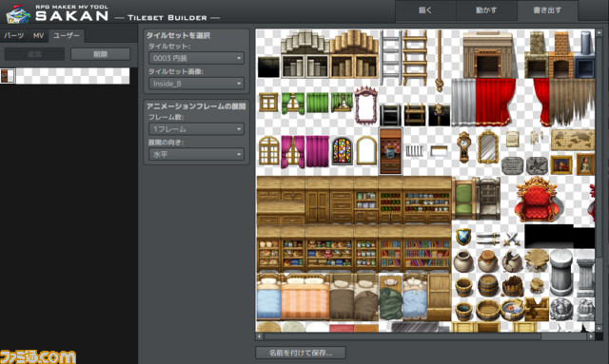
Task: Click the 削除 button
Action: pyautogui.click(x=101, y=54)
